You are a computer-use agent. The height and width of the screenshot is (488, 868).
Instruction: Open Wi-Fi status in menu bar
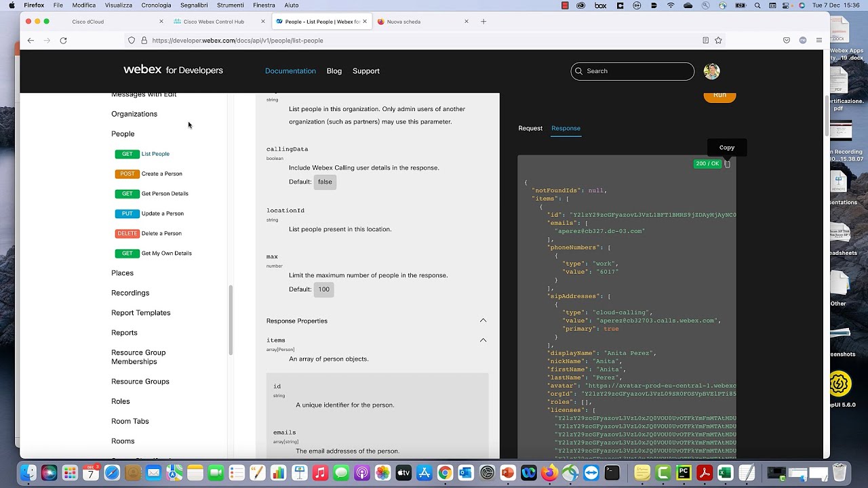pyautogui.click(x=671, y=5)
